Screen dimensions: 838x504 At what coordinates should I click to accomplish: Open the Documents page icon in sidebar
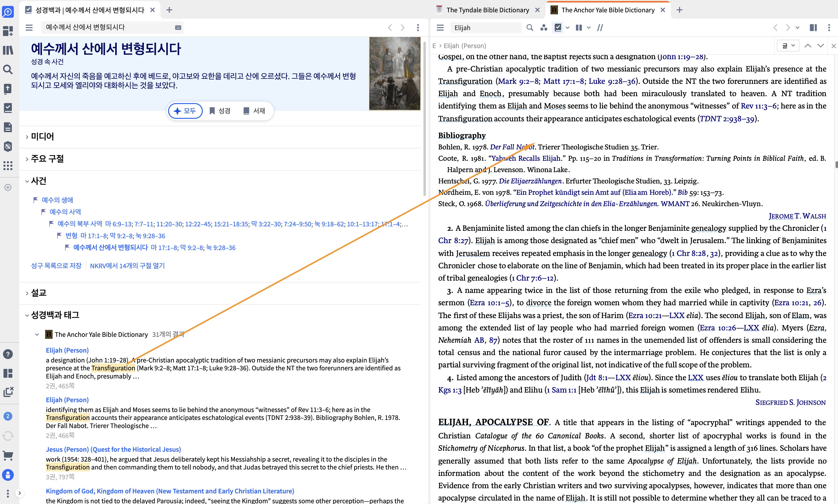point(8,127)
